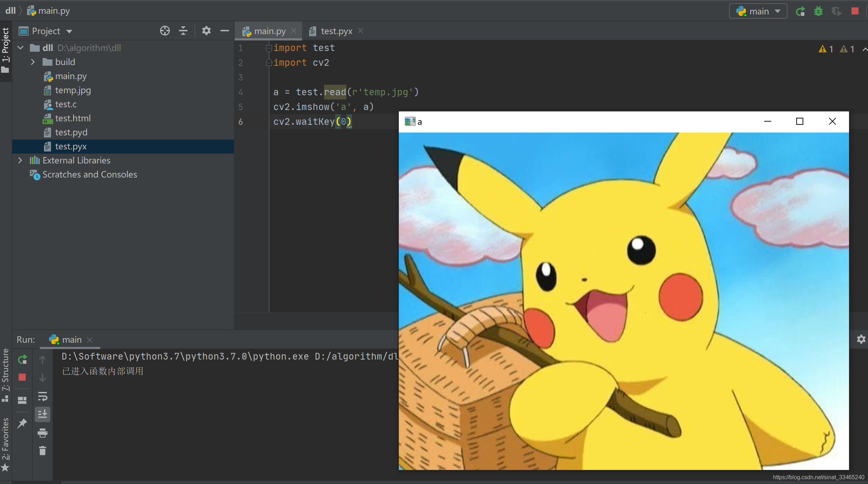
Task: Maximize the image window a
Action: (x=800, y=122)
